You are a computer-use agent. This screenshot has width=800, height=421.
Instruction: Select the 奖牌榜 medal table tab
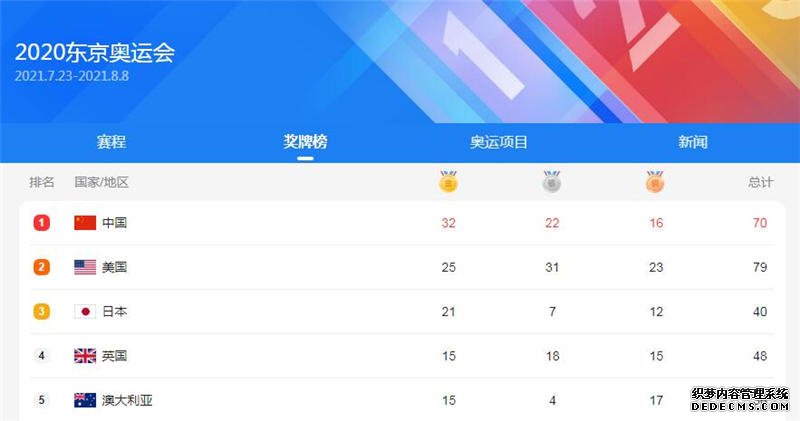tap(305, 142)
